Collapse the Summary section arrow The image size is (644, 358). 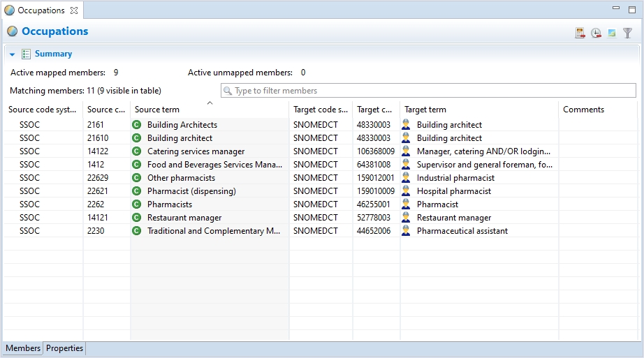tap(13, 54)
